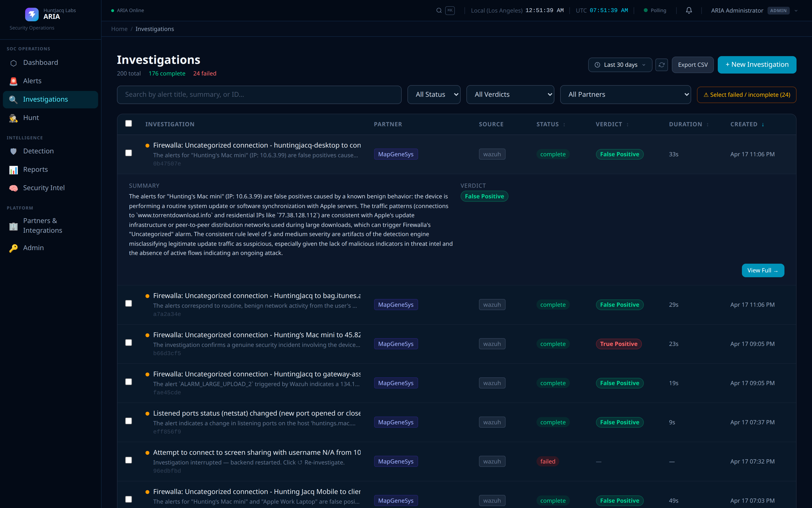Click the clock icon in Last 30 days
Image resolution: width=812 pixels, height=508 pixels.
(597, 65)
